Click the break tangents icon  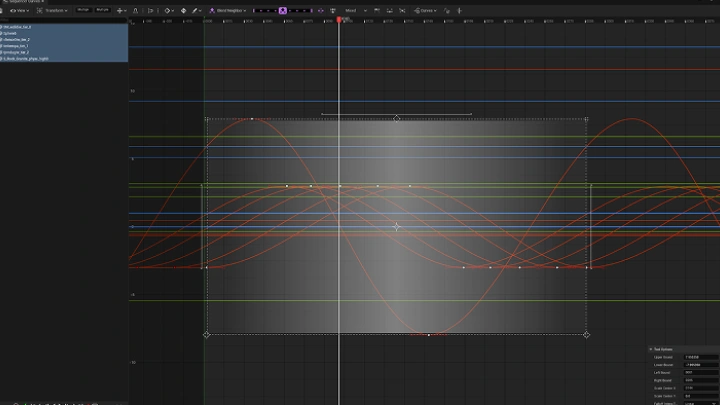[x=402, y=11]
